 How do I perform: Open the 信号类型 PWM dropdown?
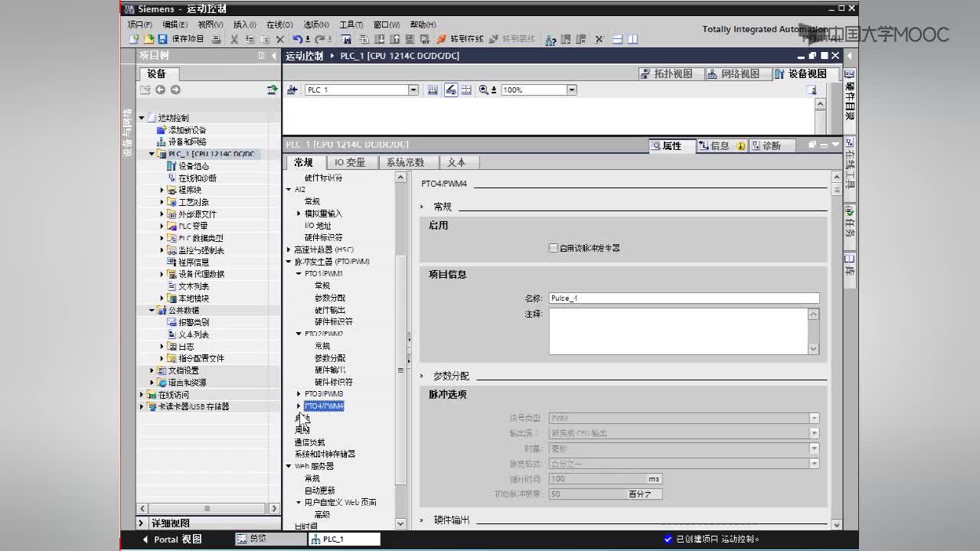(814, 418)
